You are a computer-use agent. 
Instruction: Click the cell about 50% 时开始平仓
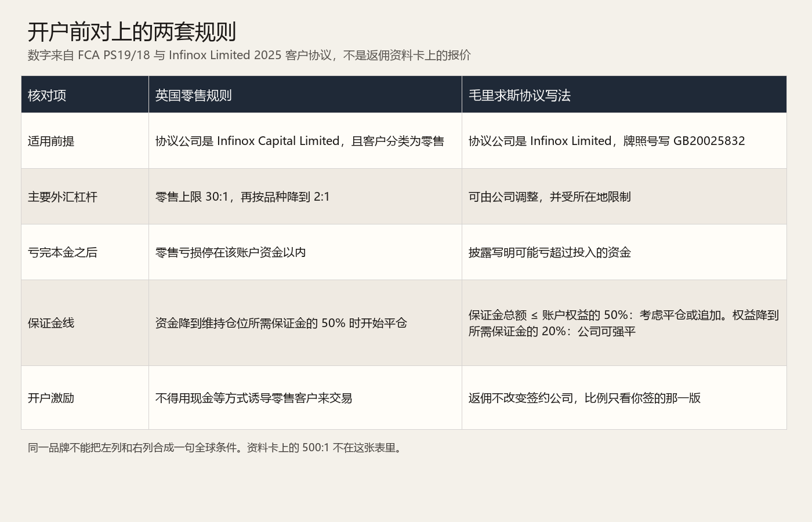(306, 323)
